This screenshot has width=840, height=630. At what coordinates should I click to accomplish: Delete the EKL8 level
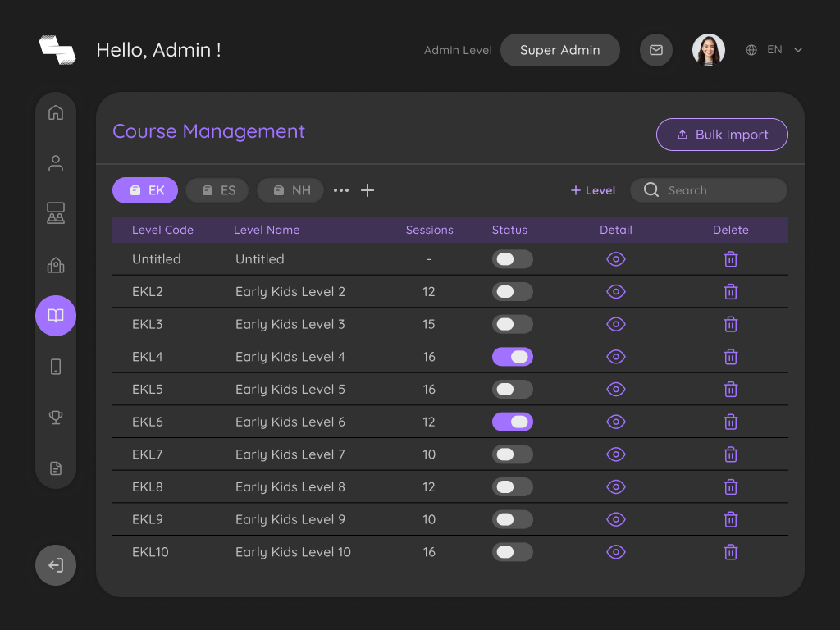coord(731,487)
